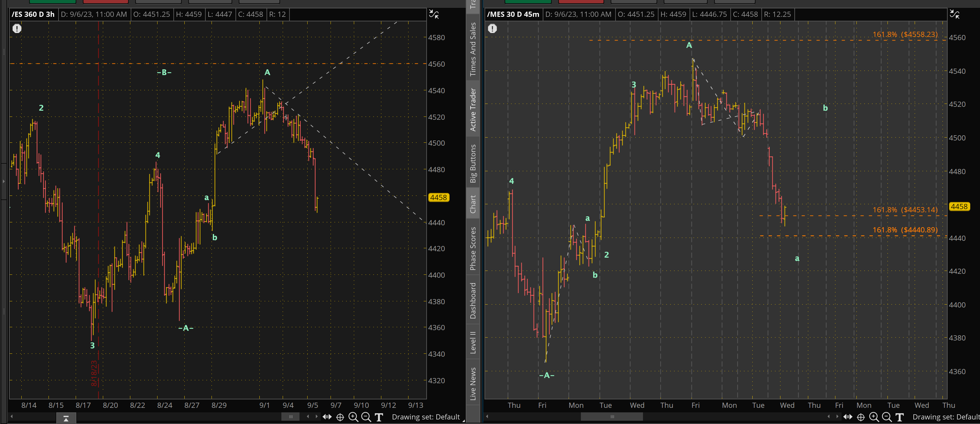Click wave label 3 on /ES chart
The width and height of the screenshot is (980, 424).
[92, 346]
